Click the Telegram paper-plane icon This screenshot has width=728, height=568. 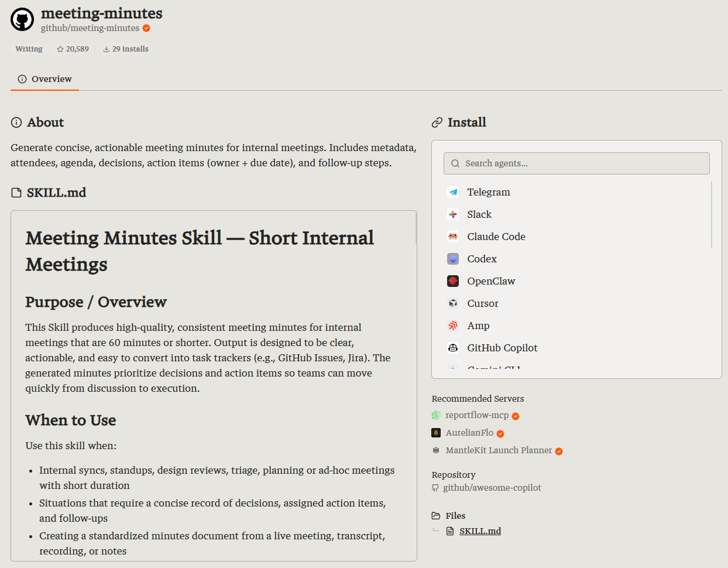tap(453, 192)
